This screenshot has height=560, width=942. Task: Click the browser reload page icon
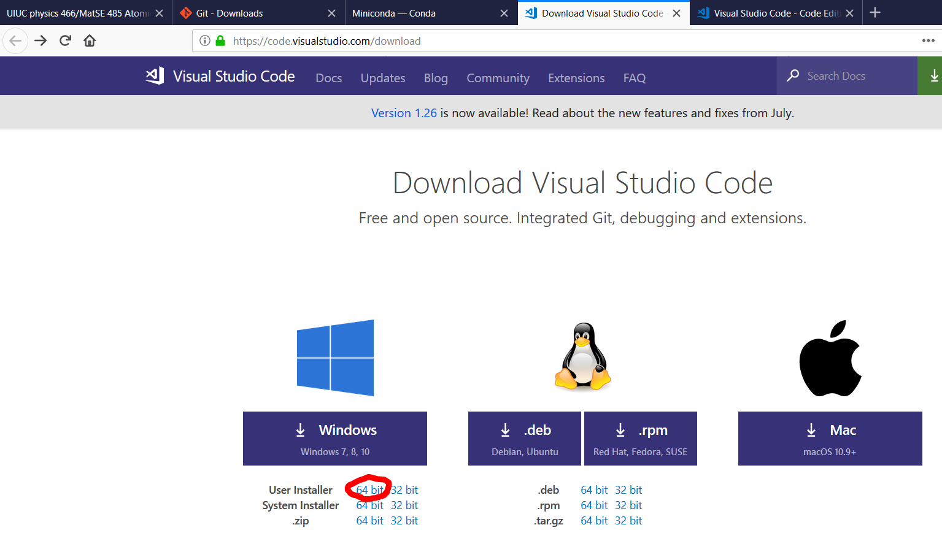65,40
